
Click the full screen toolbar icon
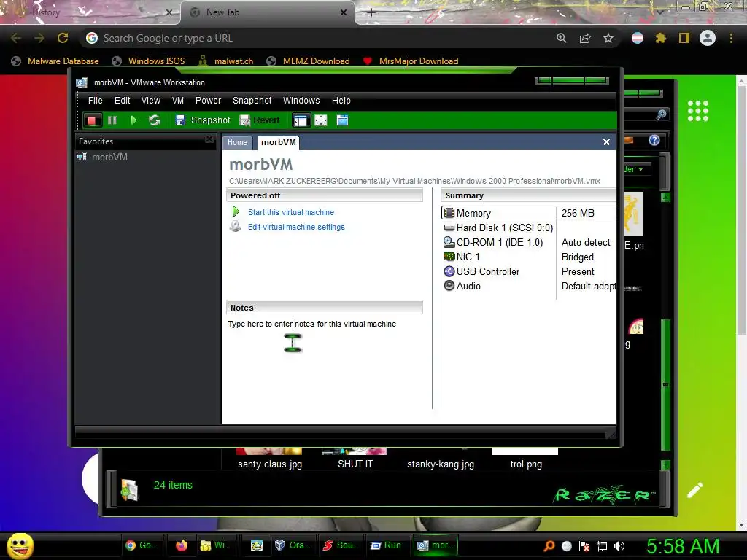[321, 120]
